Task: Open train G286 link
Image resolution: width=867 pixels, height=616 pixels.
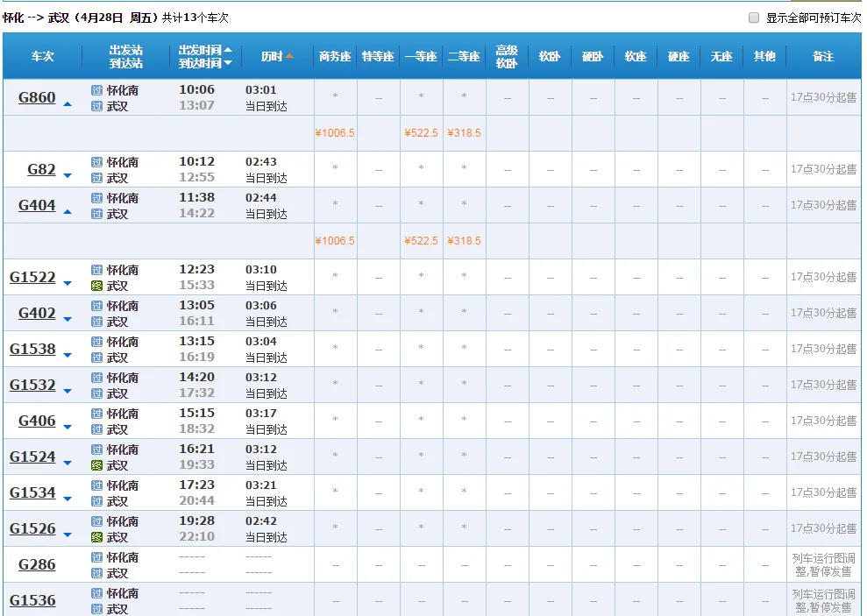Action: (x=37, y=564)
